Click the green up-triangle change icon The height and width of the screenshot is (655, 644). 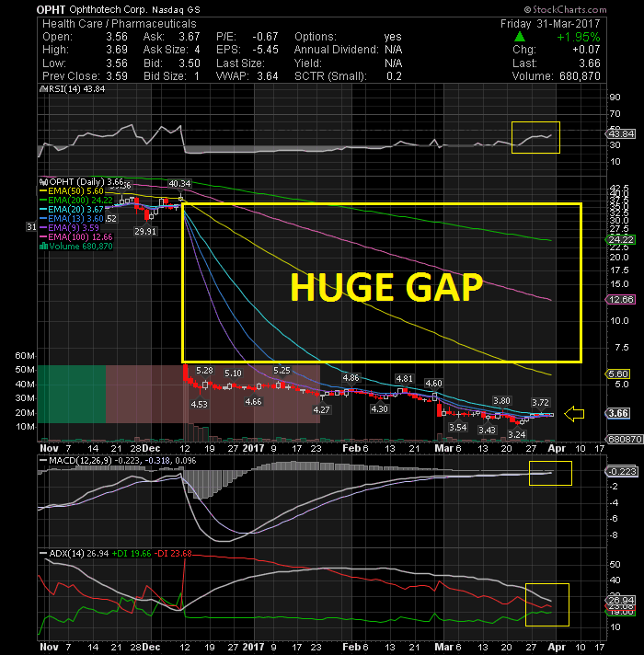(520, 37)
